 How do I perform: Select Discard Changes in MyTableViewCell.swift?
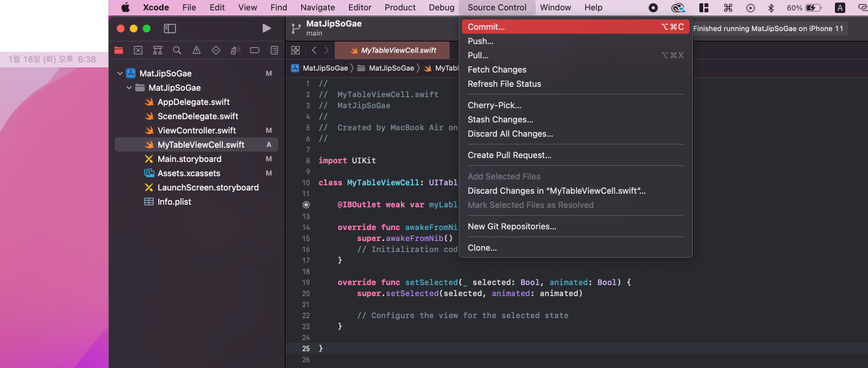pos(575,190)
